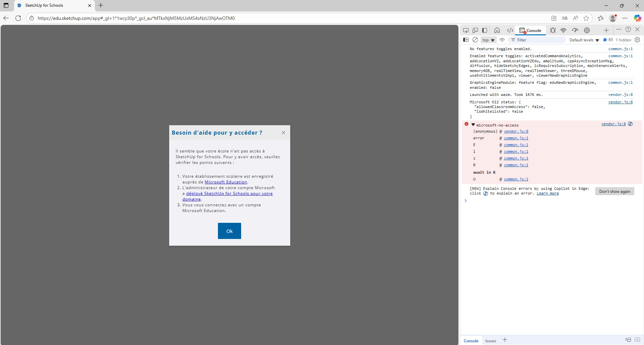644x345 pixels.
Task: Click the red error icon beside microsoft-no-access
Action: pyautogui.click(x=466, y=124)
